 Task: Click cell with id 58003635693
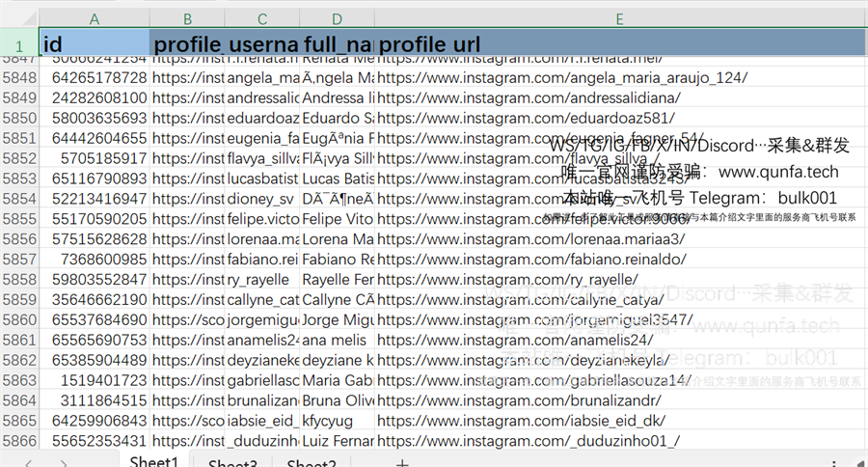tap(95, 118)
